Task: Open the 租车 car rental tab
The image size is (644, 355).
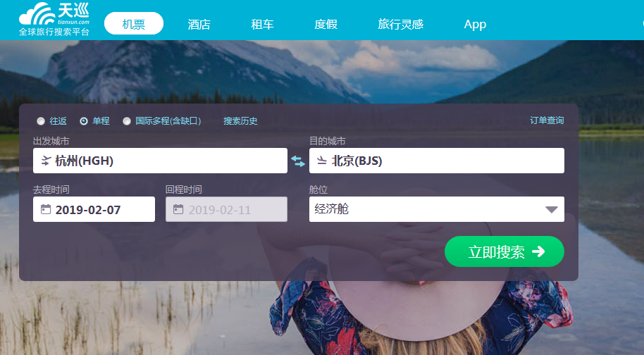Action: coord(262,24)
